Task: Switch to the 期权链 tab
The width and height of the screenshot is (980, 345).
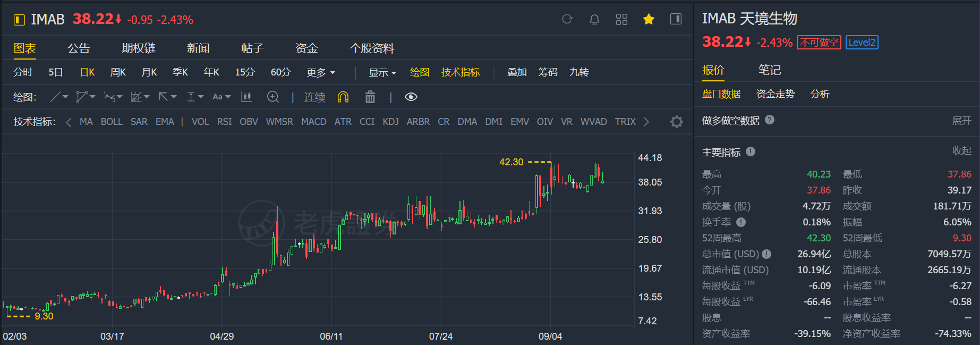Action: 139,48
